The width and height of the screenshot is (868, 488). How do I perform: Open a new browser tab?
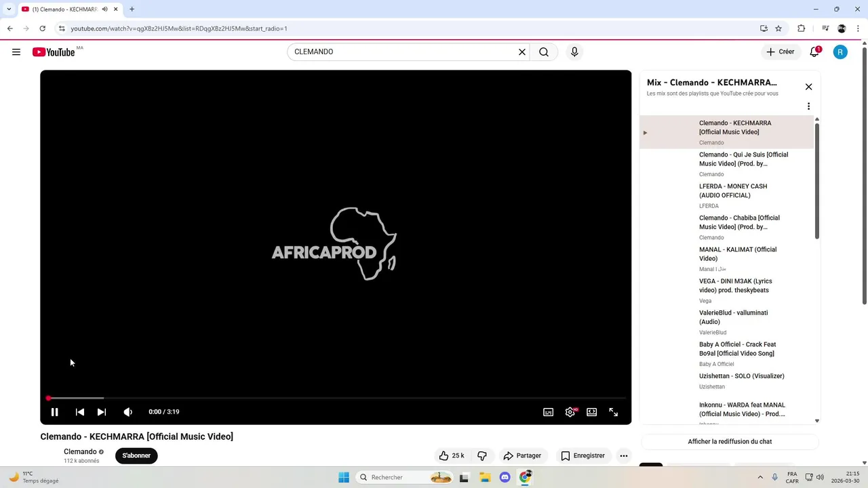click(x=132, y=9)
